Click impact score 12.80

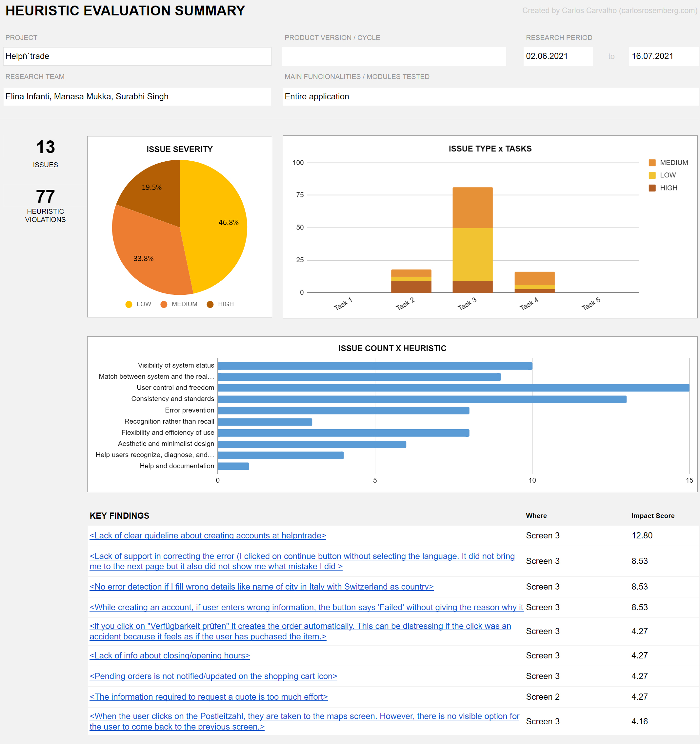(x=642, y=535)
